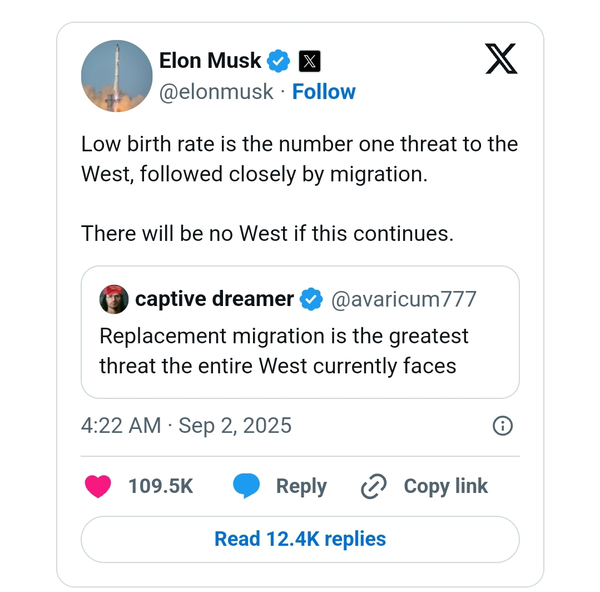Click captive dreamer's verified badge
The image size is (600, 592).
312,298
